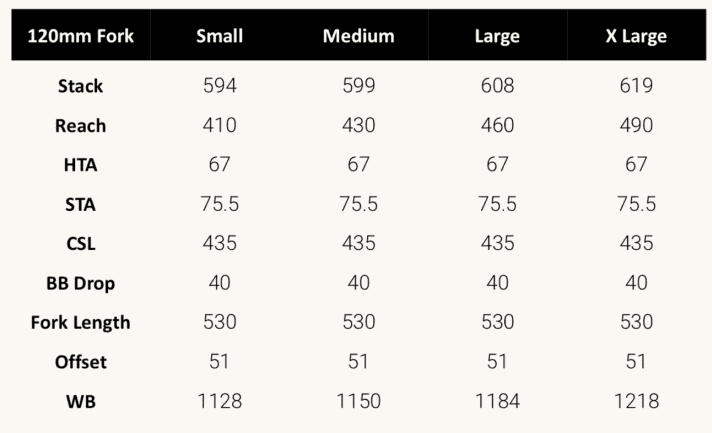This screenshot has height=433, width=712.
Task: Select the Small column header
Action: 220,37
